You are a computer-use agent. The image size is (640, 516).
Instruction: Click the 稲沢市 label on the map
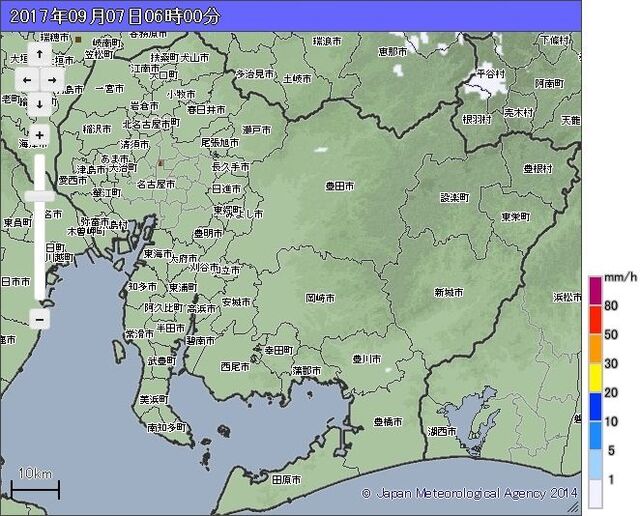pos(97,129)
